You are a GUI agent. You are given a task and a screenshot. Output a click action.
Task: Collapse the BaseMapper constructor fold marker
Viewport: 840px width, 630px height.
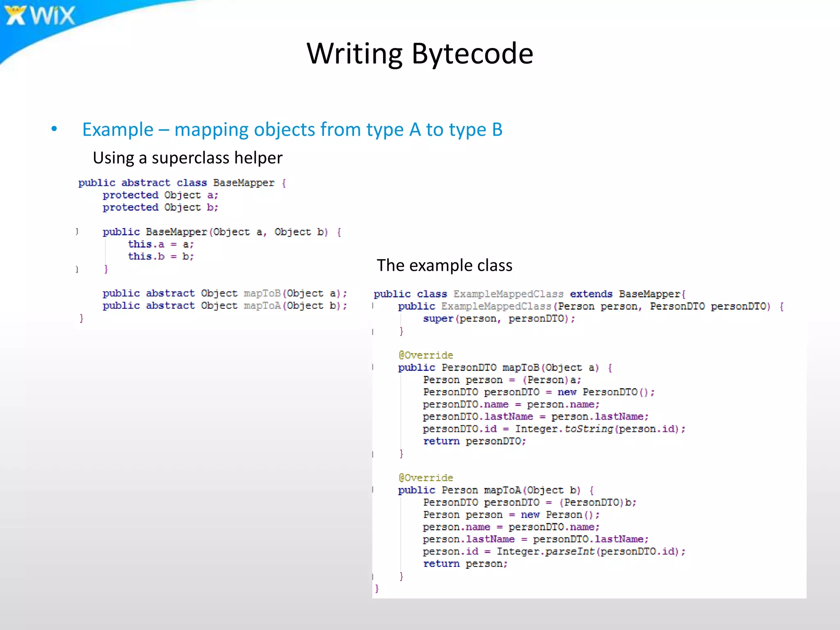tap(77, 232)
